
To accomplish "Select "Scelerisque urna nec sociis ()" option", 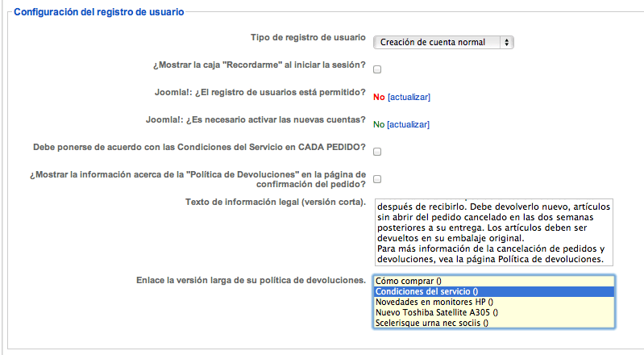I will pyautogui.click(x=494, y=323).
